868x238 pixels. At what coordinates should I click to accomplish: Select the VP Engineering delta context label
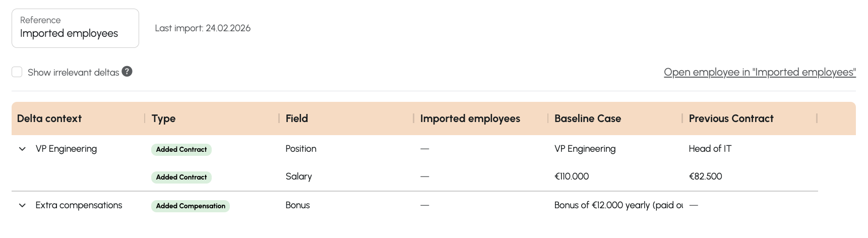(x=66, y=149)
